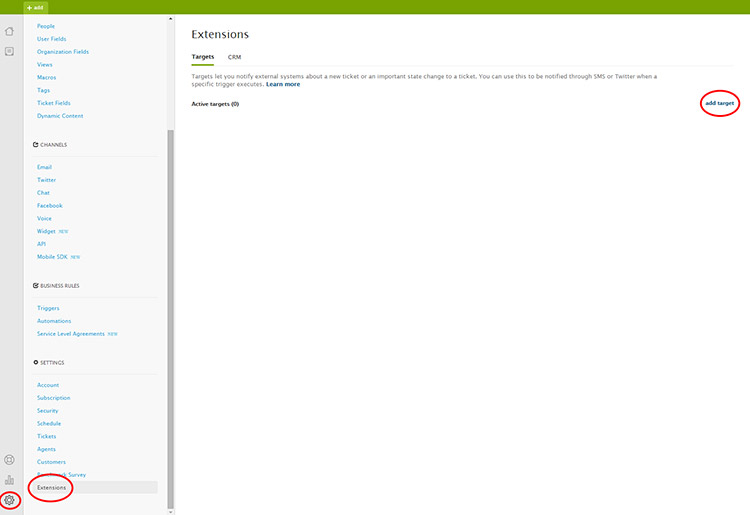Click the sidebar scroll-up arrow

pos(170,18)
